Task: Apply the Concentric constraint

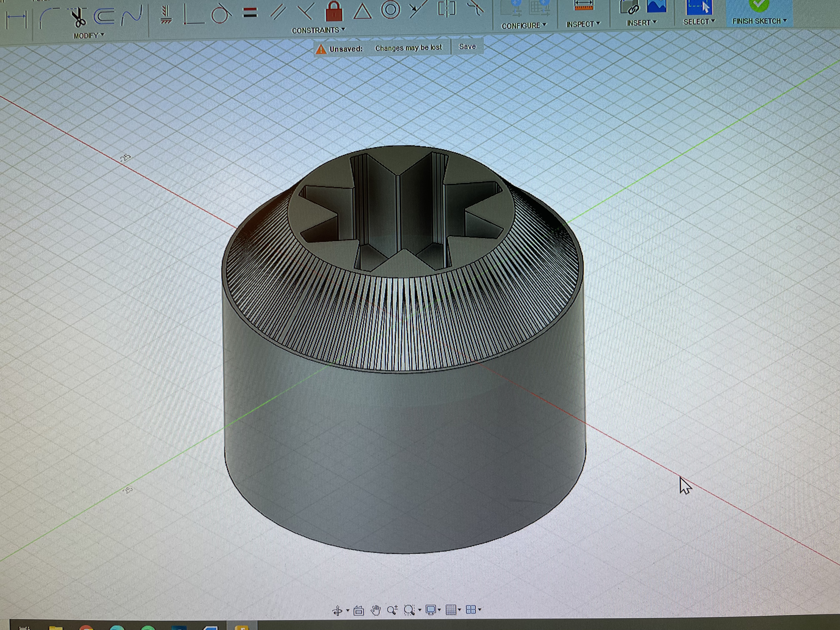Action: (391, 10)
